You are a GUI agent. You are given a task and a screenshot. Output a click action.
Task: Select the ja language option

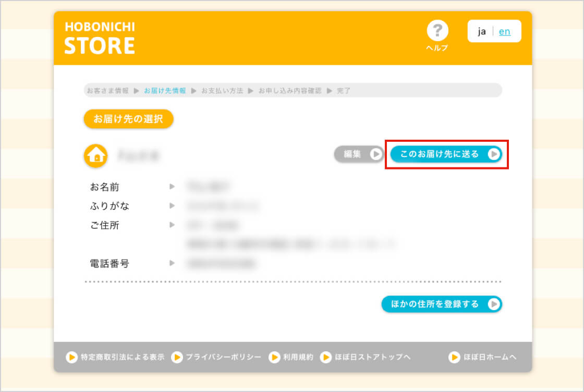point(482,31)
